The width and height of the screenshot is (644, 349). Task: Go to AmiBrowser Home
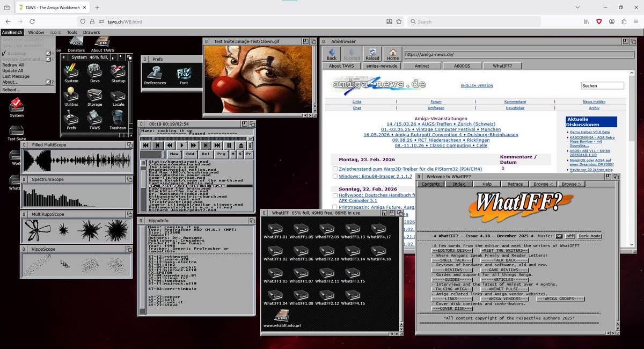pyautogui.click(x=393, y=54)
